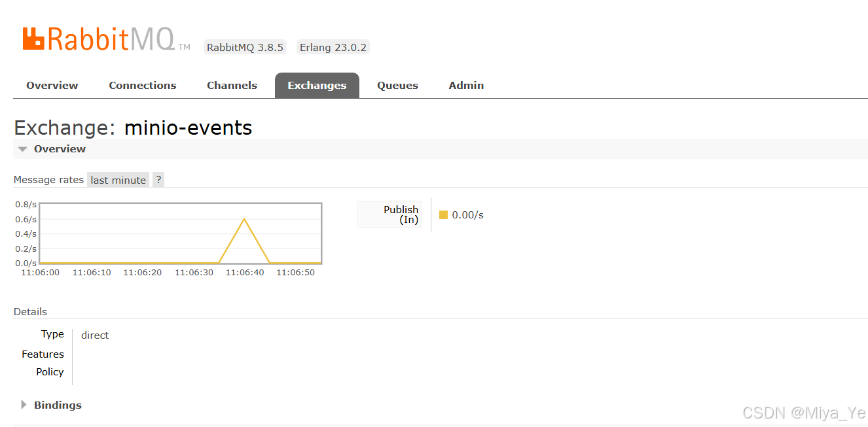This screenshot has width=868, height=427.
Task: Click the RabbitMQ logo
Action: (106, 40)
